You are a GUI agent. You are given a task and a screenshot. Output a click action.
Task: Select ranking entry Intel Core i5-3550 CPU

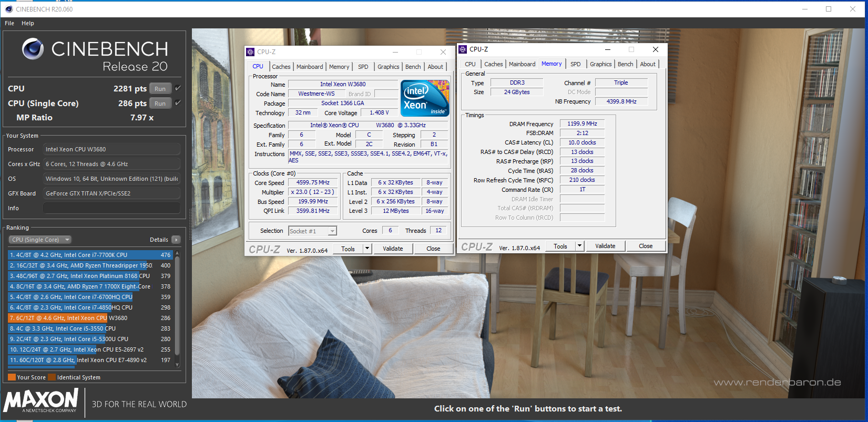(x=90, y=328)
